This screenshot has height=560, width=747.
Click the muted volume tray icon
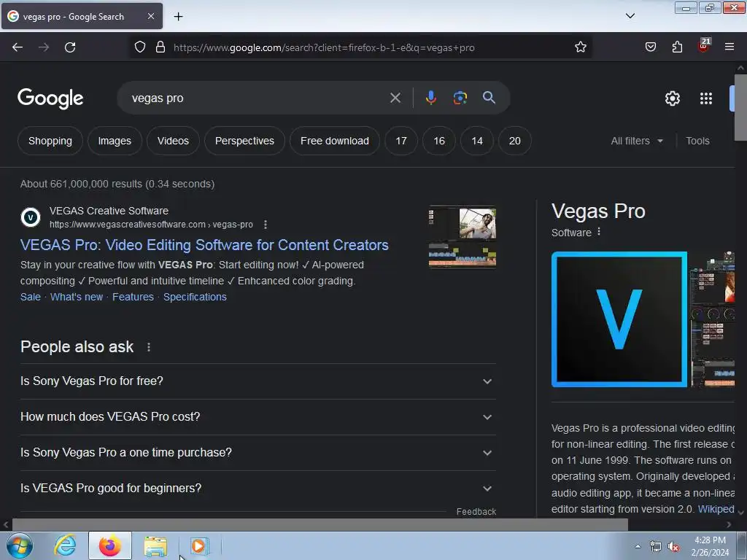click(673, 547)
